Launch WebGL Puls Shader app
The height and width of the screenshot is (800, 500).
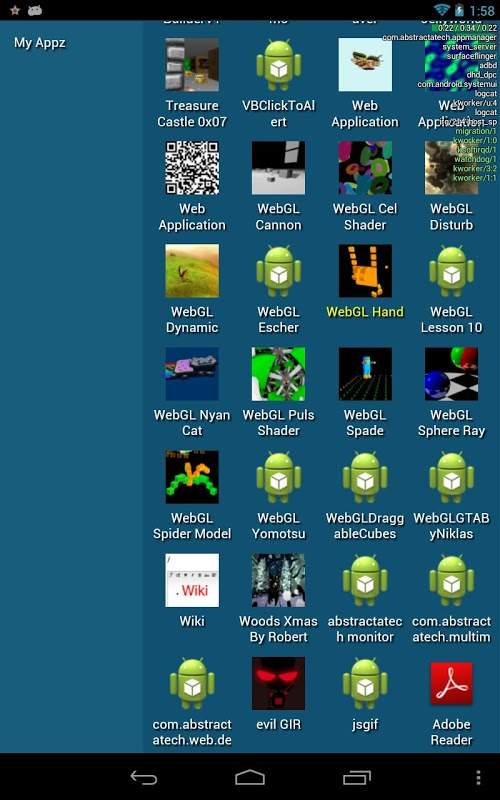tap(279, 374)
